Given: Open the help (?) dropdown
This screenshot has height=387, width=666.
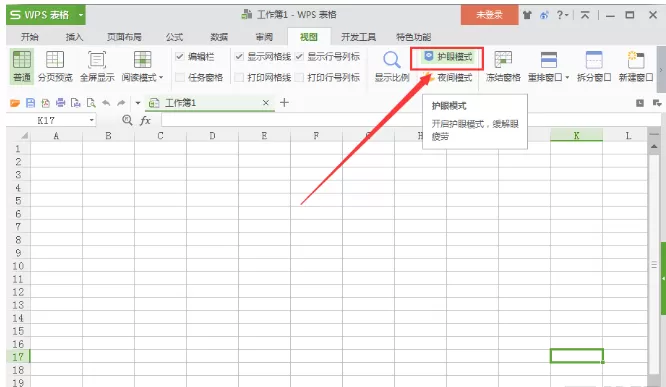Looking at the screenshot, I should coord(562,15).
